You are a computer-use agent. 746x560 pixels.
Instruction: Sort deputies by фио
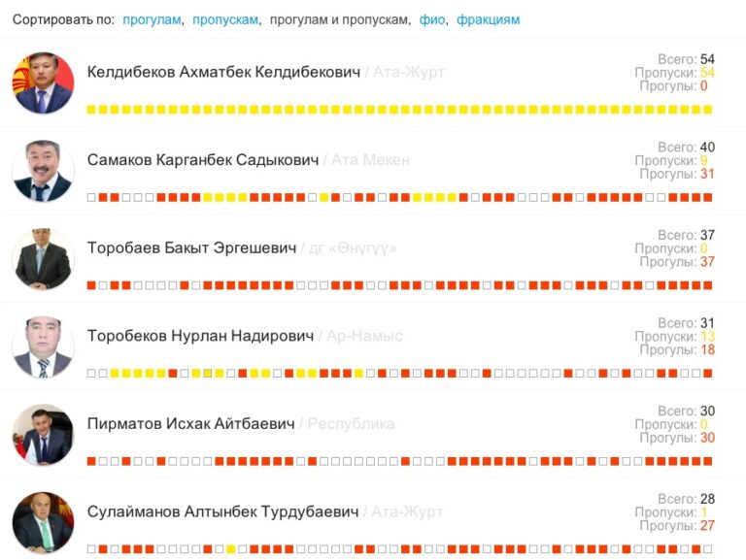tap(432, 19)
